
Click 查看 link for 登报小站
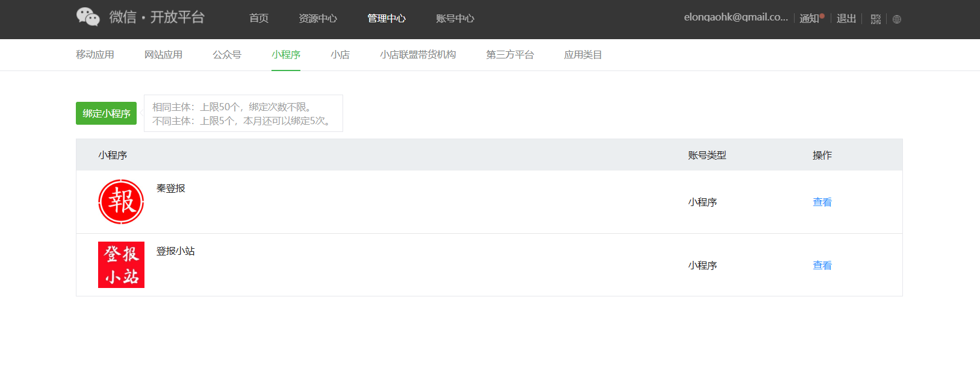point(822,266)
